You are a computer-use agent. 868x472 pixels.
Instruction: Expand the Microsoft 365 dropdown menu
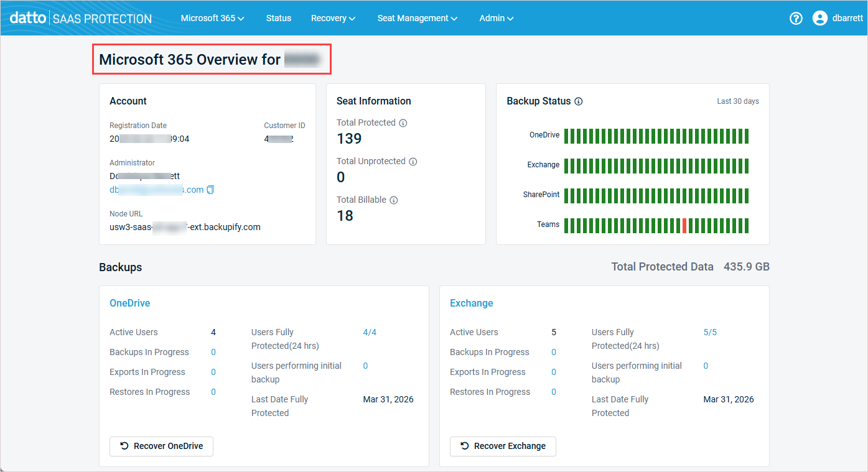point(212,18)
